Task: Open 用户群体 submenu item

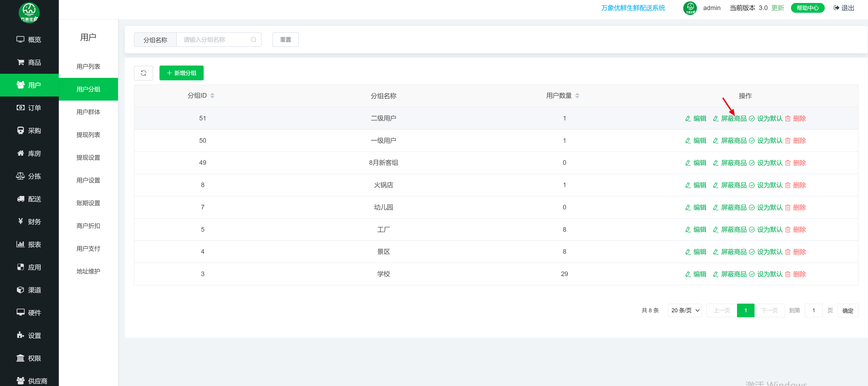Action: tap(88, 112)
